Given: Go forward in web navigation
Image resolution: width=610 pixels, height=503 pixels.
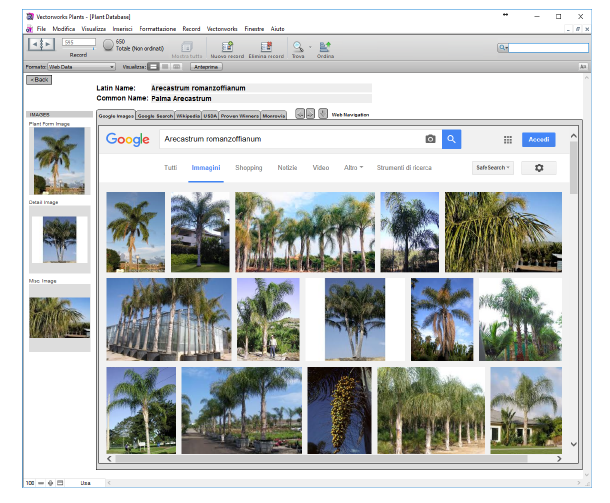Looking at the screenshot, I should [x=310, y=114].
